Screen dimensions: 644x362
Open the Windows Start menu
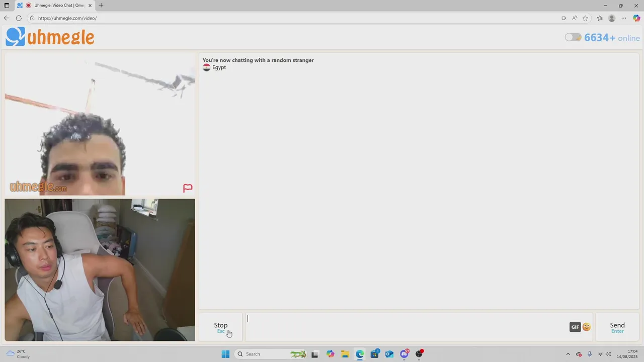[225, 354]
